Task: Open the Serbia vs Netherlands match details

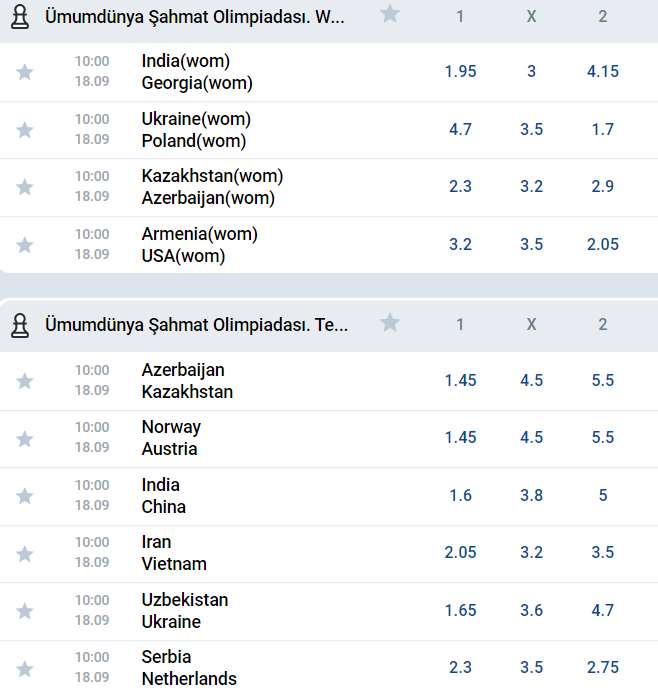Action: tap(189, 668)
